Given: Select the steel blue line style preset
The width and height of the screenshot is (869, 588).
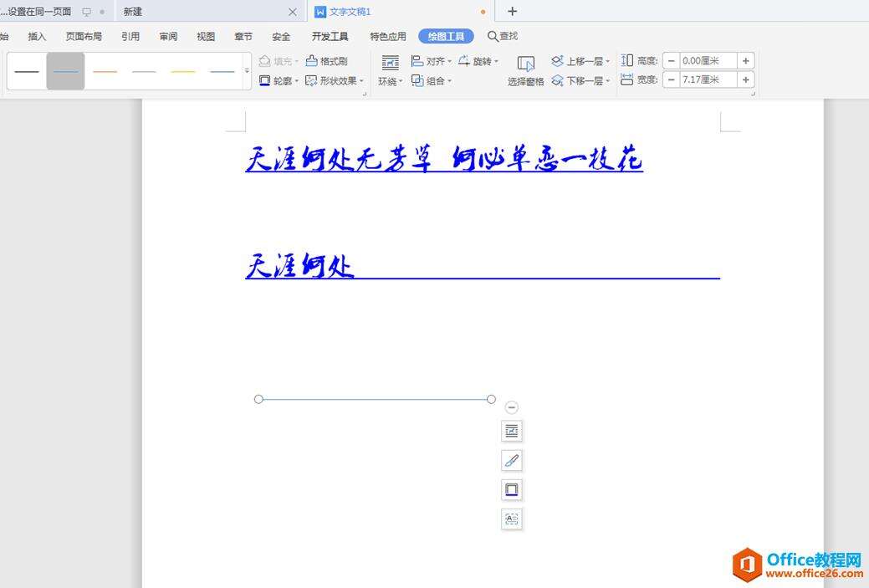Looking at the screenshot, I should pyautogui.click(x=222, y=71).
